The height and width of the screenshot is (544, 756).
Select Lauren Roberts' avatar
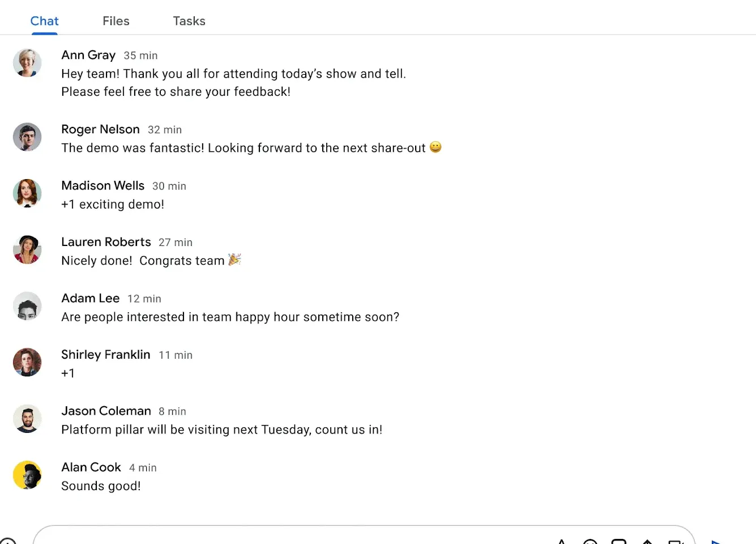click(x=27, y=249)
